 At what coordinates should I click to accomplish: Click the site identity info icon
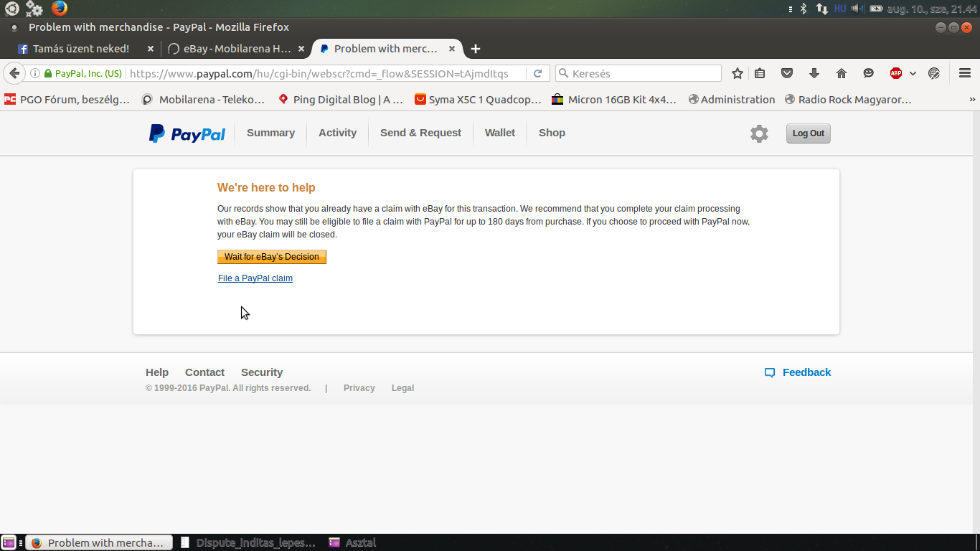coord(34,73)
